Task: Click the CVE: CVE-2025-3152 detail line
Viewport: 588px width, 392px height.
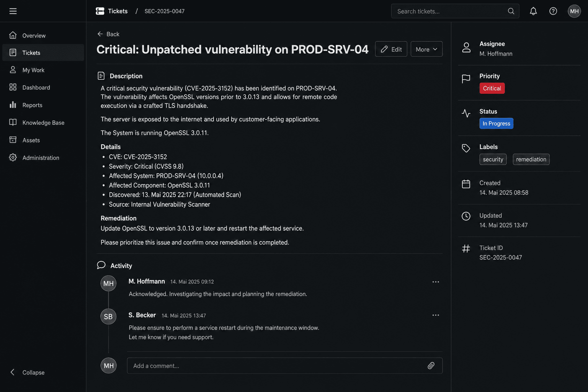Action: pos(138,157)
